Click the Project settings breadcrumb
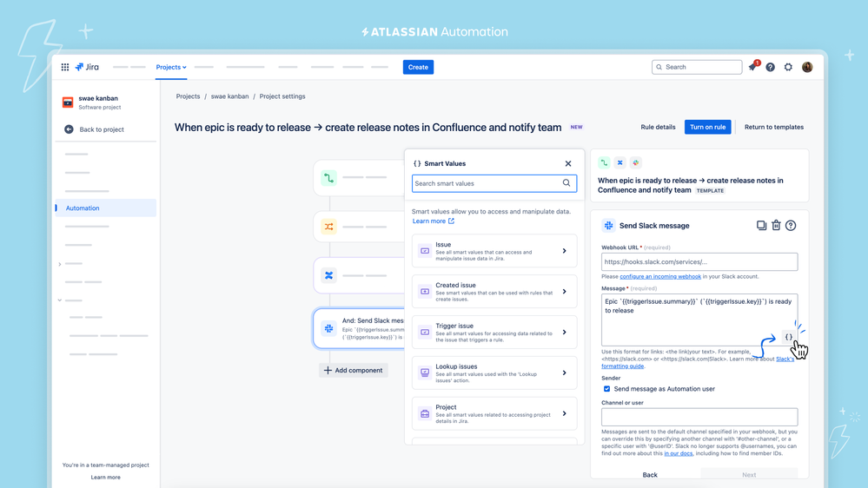The image size is (868, 488). 282,96
